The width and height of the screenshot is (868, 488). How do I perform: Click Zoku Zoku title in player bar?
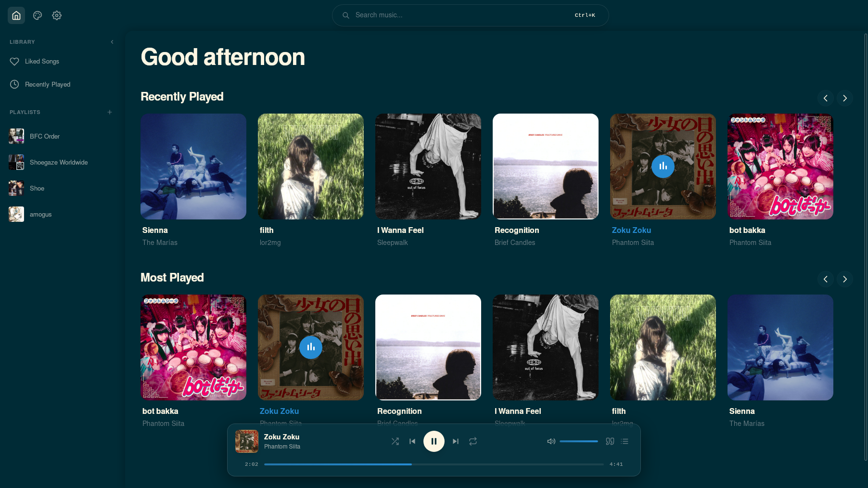pos(281,437)
